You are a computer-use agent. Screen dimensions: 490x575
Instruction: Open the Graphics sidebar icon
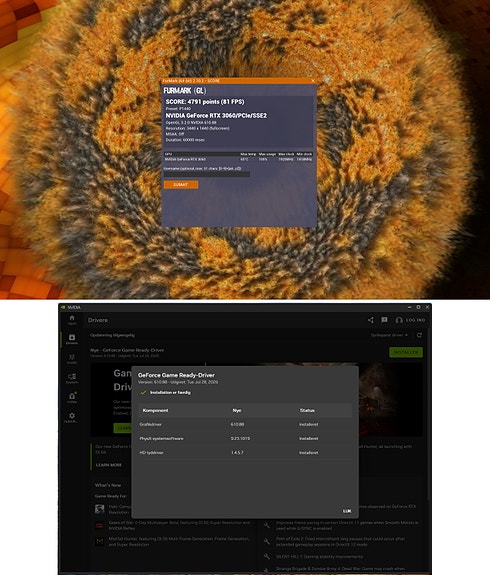tap(72, 359)
